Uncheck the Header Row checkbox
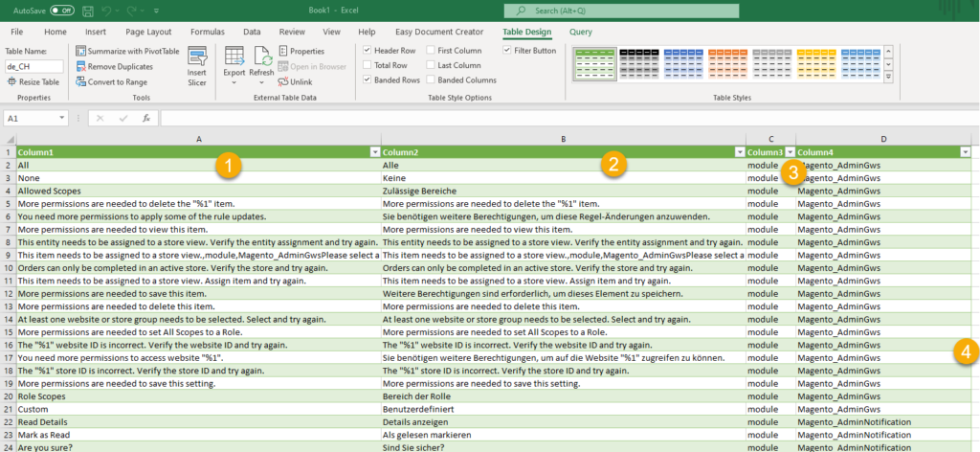Viewport: 980px width, 452px height. (367, 50)
